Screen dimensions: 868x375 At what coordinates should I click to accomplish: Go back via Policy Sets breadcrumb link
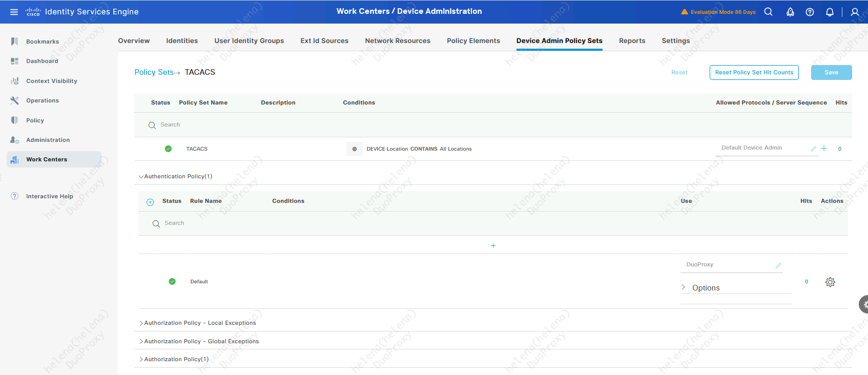pos(154,72)
